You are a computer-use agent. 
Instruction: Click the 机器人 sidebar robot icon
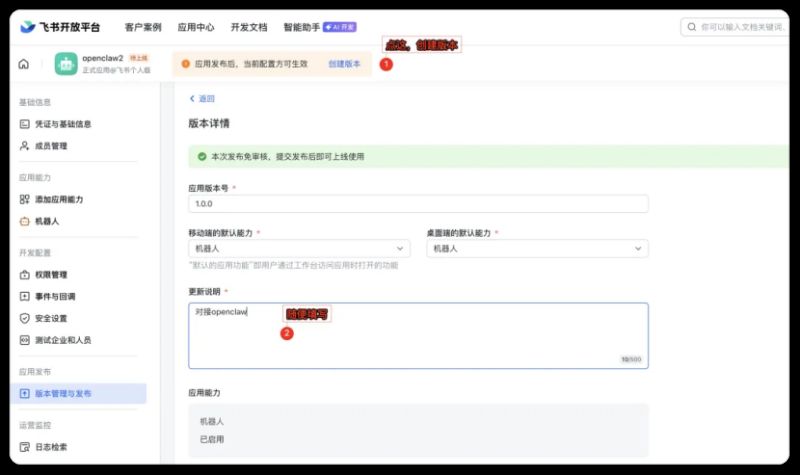pos(24,221)
